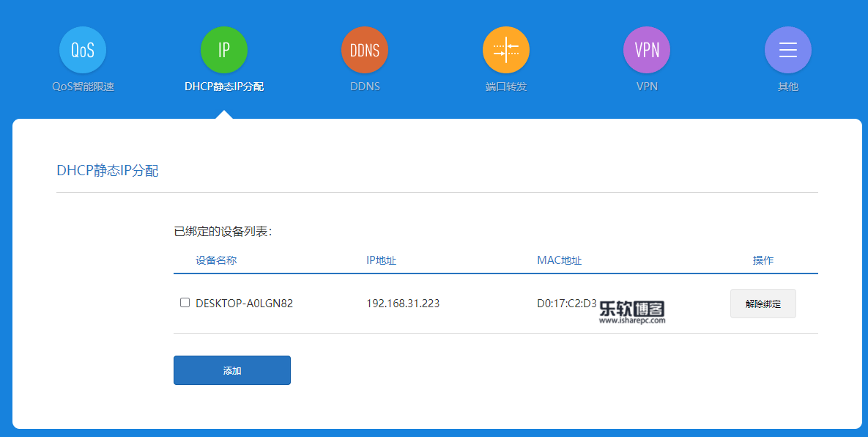This screenshot has width=868, height=437.
Task: Click the orange port forwarding icon
Action: point(505,49)
